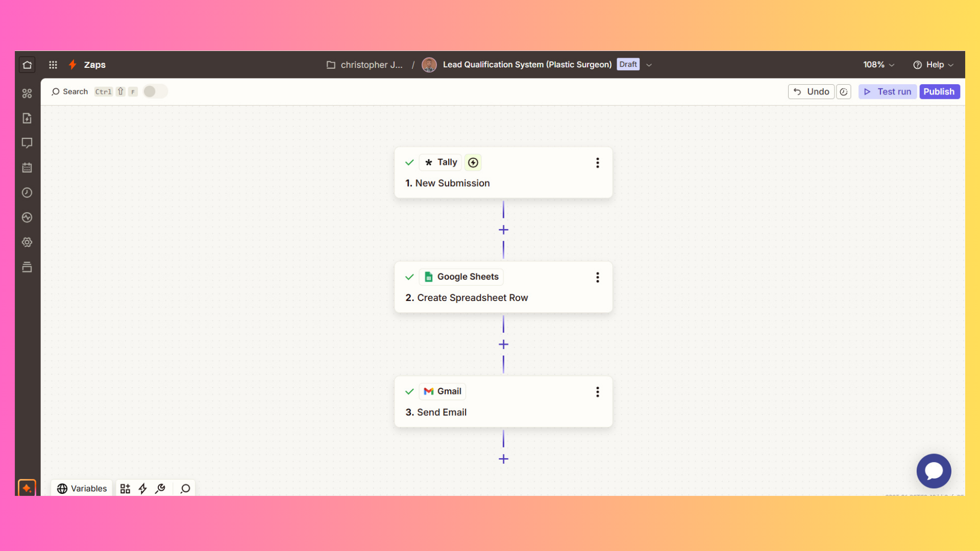Expand the dropdown chevron next to Draft

tap(649, 65)
